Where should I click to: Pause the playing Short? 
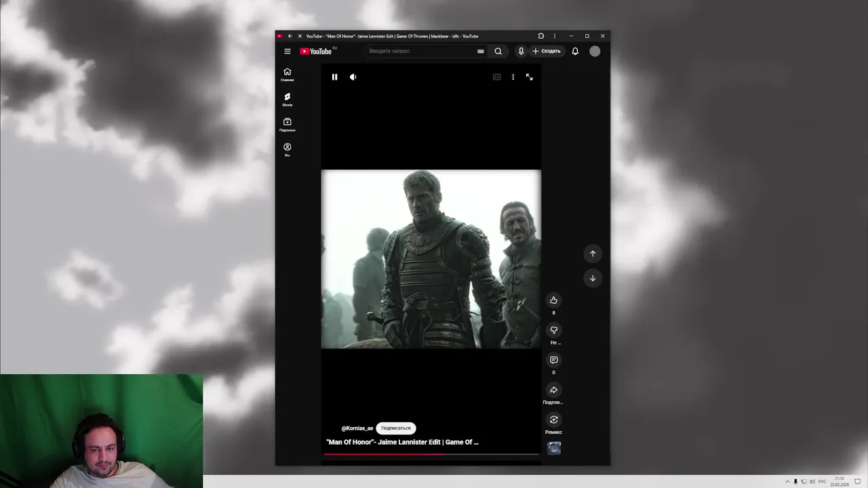point(334,77)
